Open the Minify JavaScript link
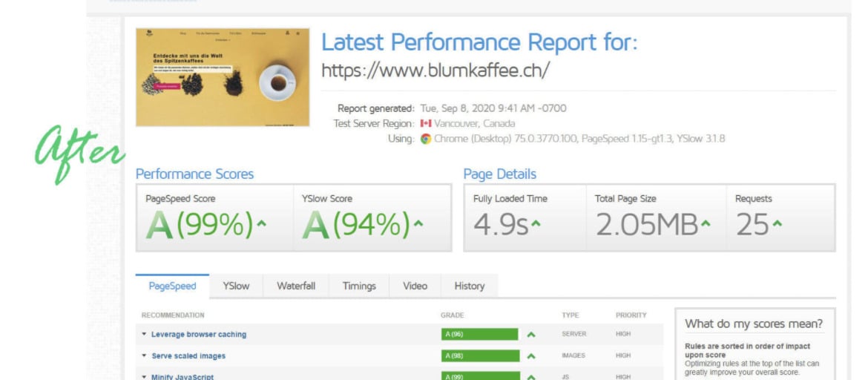 click(182, 377)
